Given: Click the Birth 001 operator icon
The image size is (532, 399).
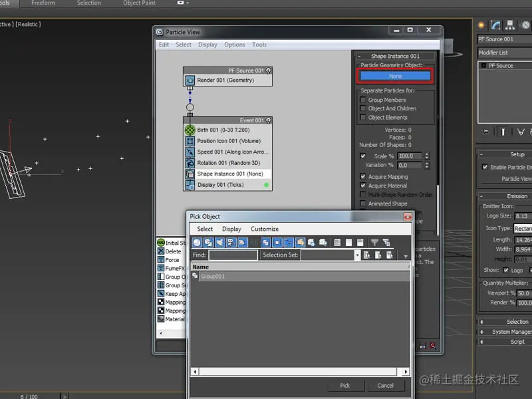Looking at the screenshot, I should [x=190, y=130].
